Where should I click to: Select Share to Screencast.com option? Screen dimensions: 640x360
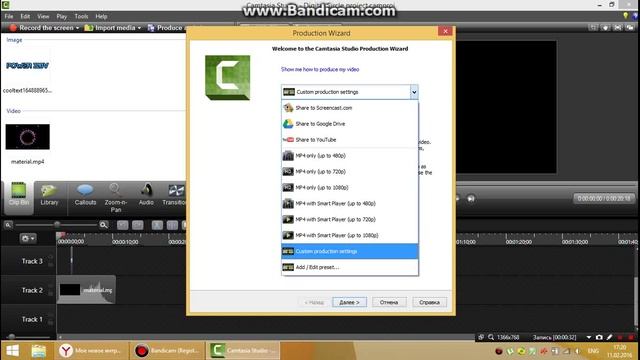click(x=350, y=108)
